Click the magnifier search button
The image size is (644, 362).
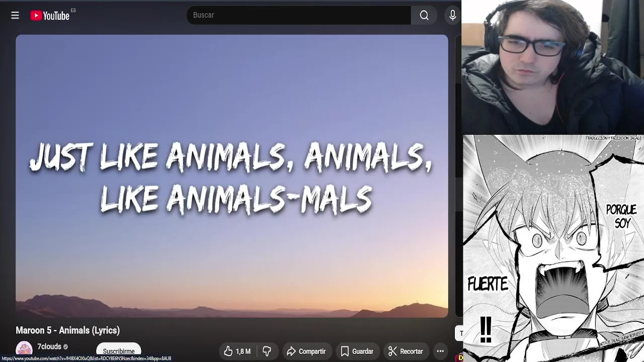click(424, 16)
